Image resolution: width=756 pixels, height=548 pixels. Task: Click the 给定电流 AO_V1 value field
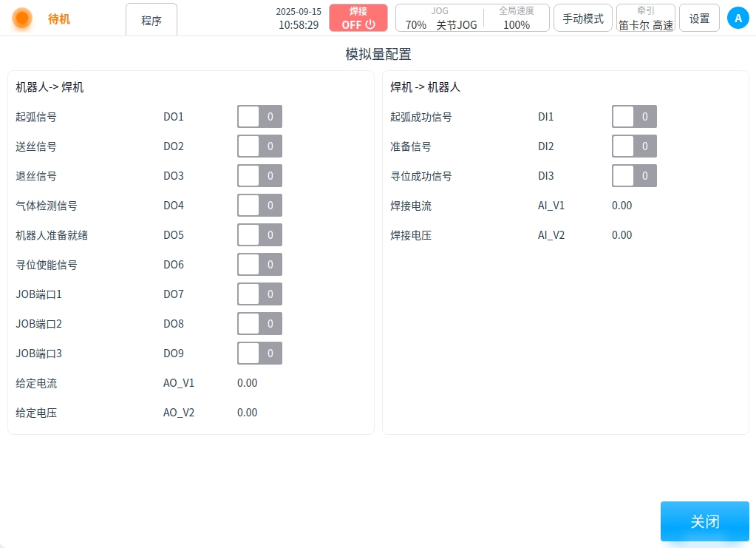point(248,383)
